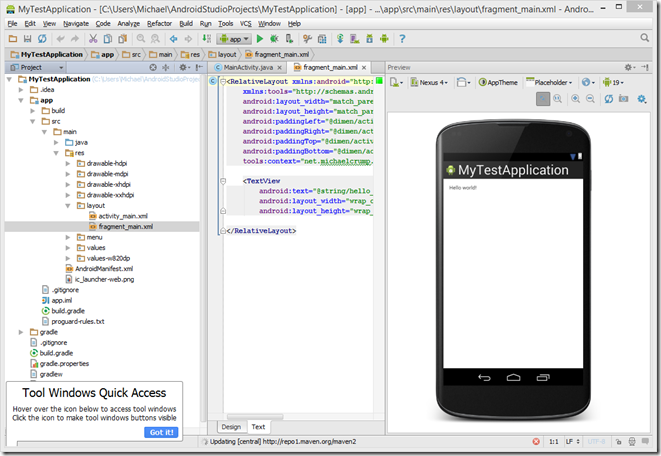The image size is (661, 456).
Task: Toggle Zoom to Fit in Preview toolbar
Action: 543,99
